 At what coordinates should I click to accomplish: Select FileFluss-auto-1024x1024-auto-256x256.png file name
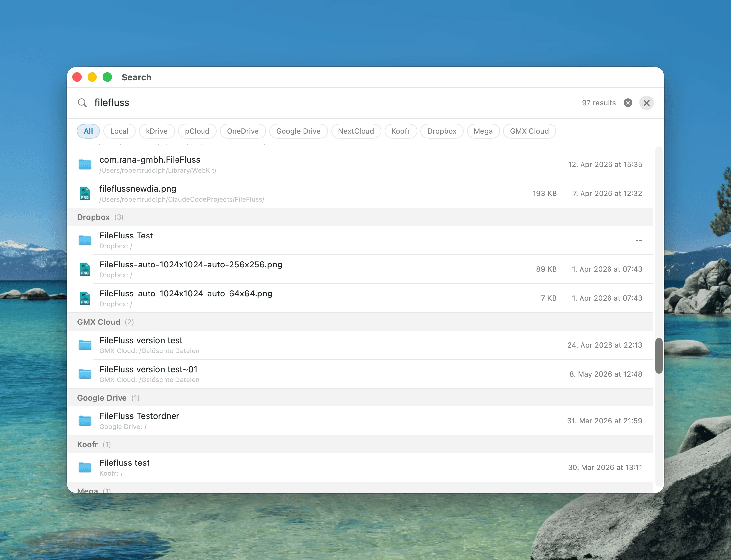191,264
